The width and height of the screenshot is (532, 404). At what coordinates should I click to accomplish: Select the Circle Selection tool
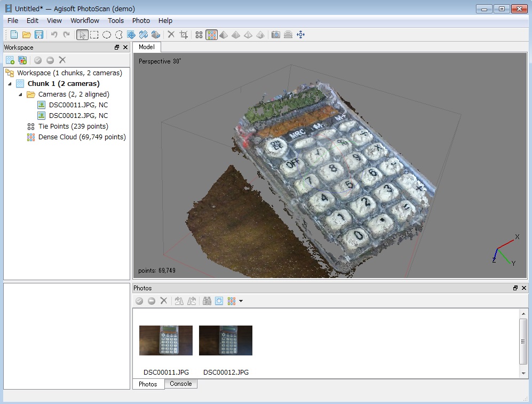(x=107, y=35)
